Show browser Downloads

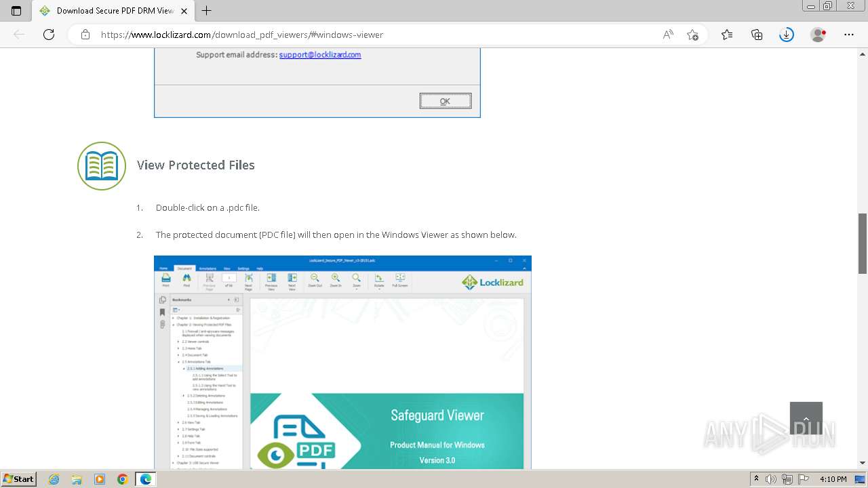[x=787, y=35]
